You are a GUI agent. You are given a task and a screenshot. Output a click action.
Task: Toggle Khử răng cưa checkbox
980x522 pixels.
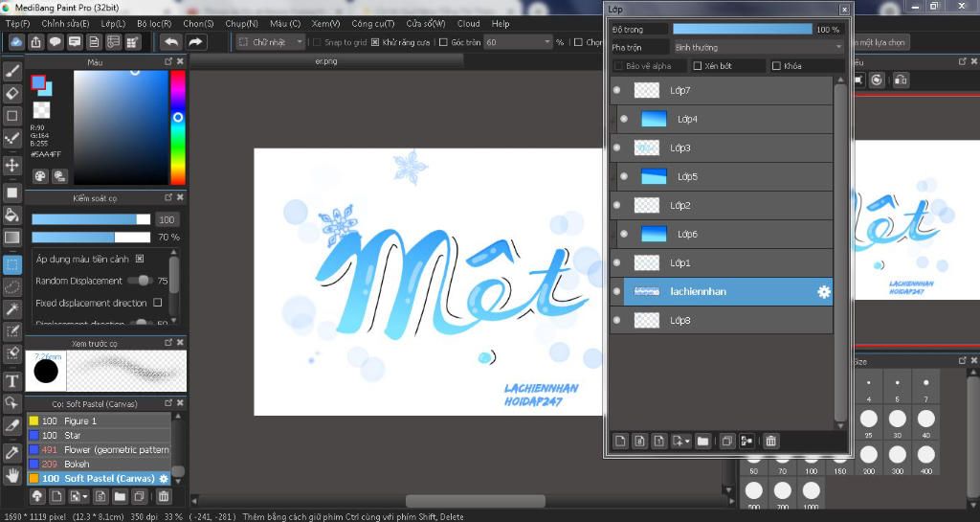[x=375, y=42]
